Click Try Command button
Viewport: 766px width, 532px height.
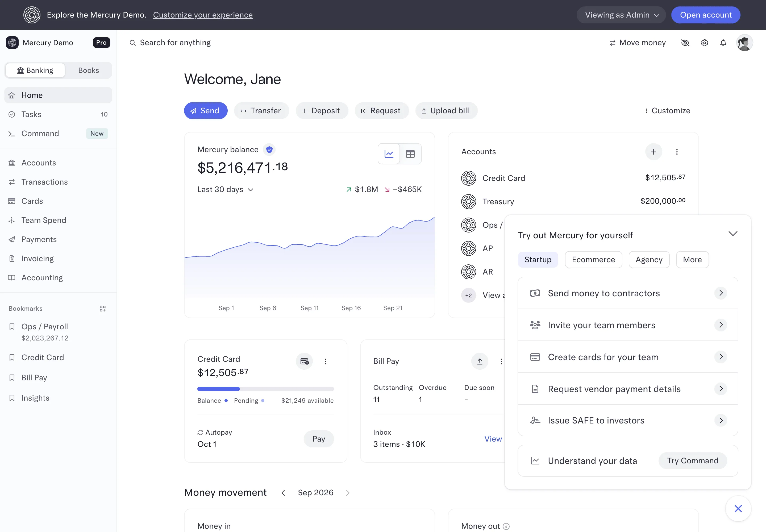click(692, 461)
